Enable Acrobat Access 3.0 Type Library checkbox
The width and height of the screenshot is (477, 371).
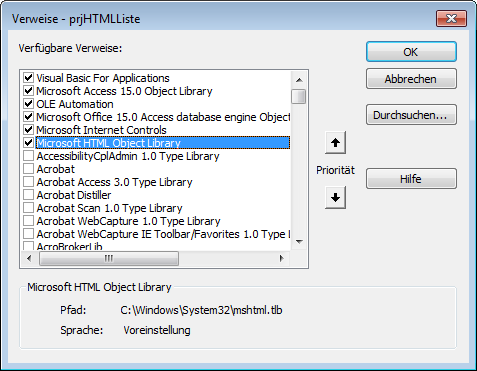pos(28,182)
